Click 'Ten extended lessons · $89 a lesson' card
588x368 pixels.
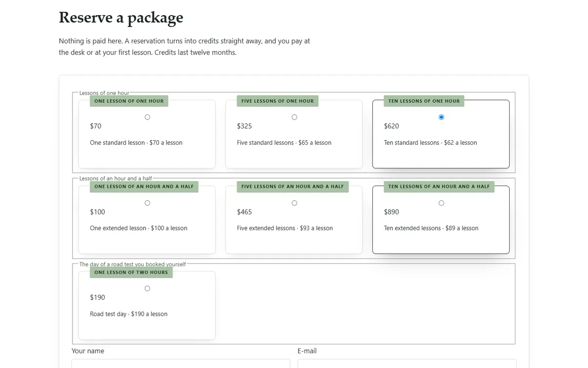tap(441, 220)
